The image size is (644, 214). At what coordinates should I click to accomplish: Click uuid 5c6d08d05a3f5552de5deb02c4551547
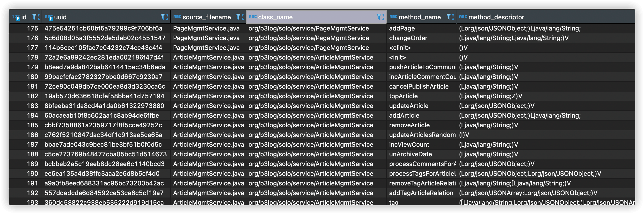click(105, 38)
